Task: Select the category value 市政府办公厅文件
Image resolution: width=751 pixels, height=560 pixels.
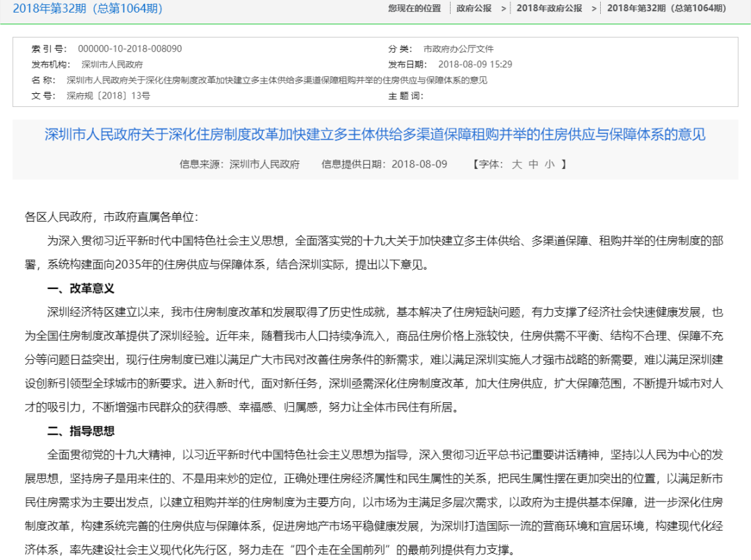Action: point(458,49)
